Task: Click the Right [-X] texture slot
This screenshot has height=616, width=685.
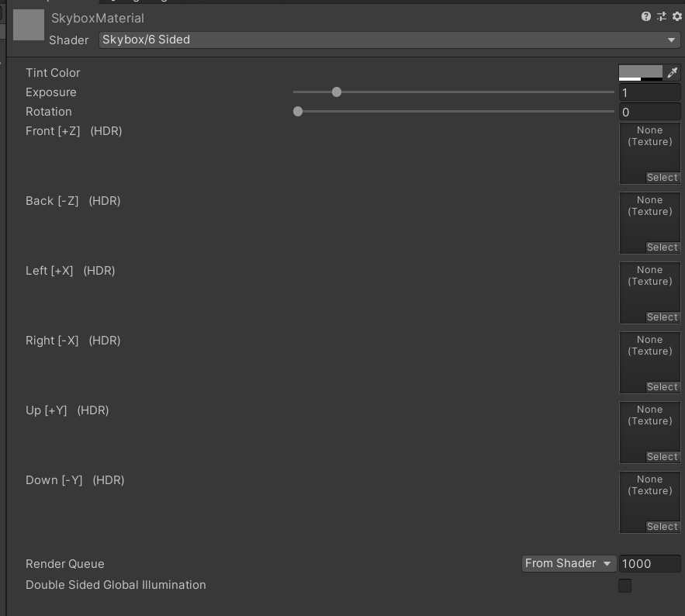Action: pyautogui.click(x=649, y=363)
